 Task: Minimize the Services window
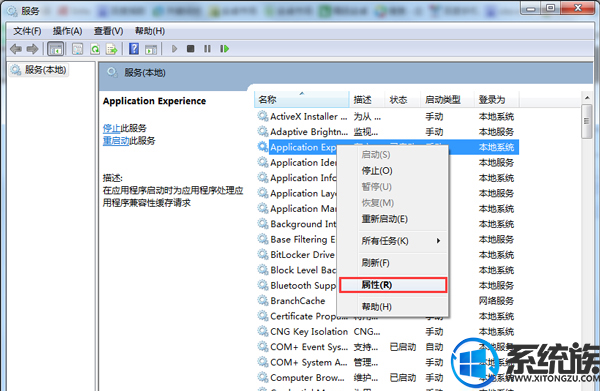tap(531, 8)
